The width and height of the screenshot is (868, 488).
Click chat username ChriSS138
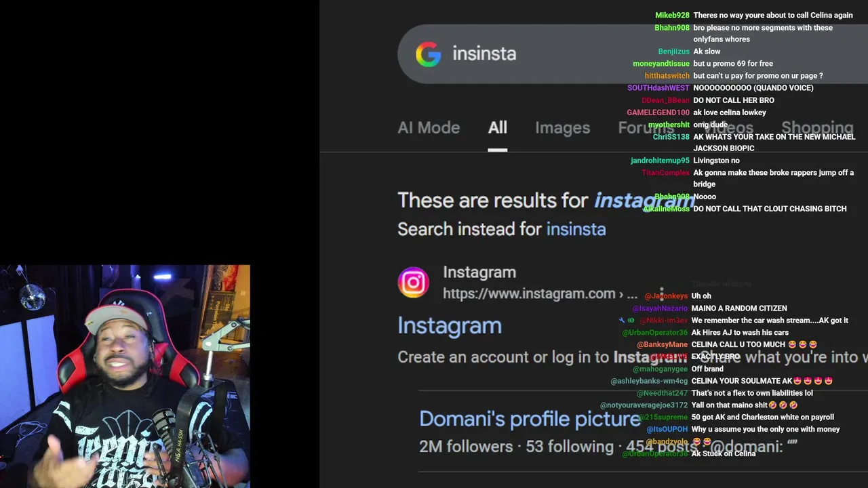(x=671, y=137)
